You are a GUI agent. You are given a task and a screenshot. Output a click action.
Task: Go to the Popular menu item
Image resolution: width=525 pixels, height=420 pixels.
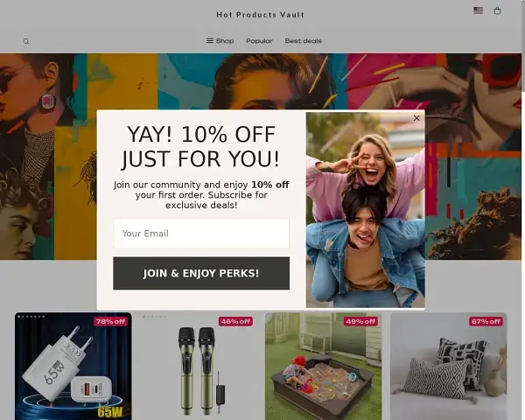pyautogui.click(x=259, y=41)
